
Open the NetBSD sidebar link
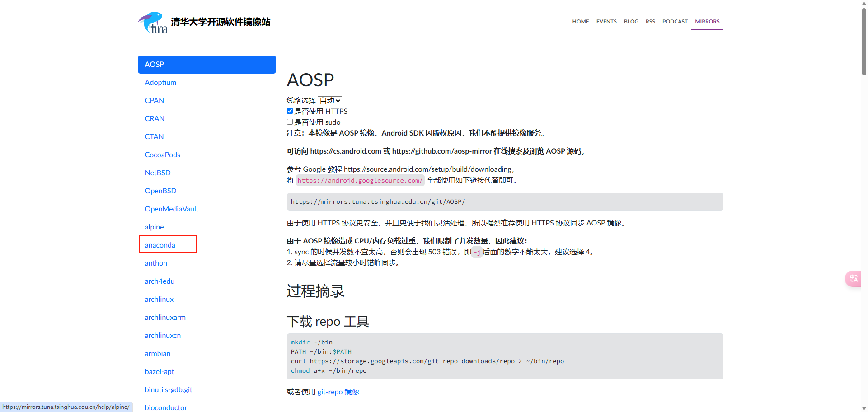click(x=158, y=173)
